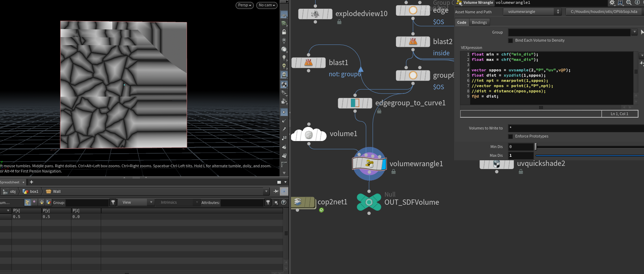Viewport: 644px width, 274px height.
Task: Add a new pane tab with plus
Action: tap(31, 182)
